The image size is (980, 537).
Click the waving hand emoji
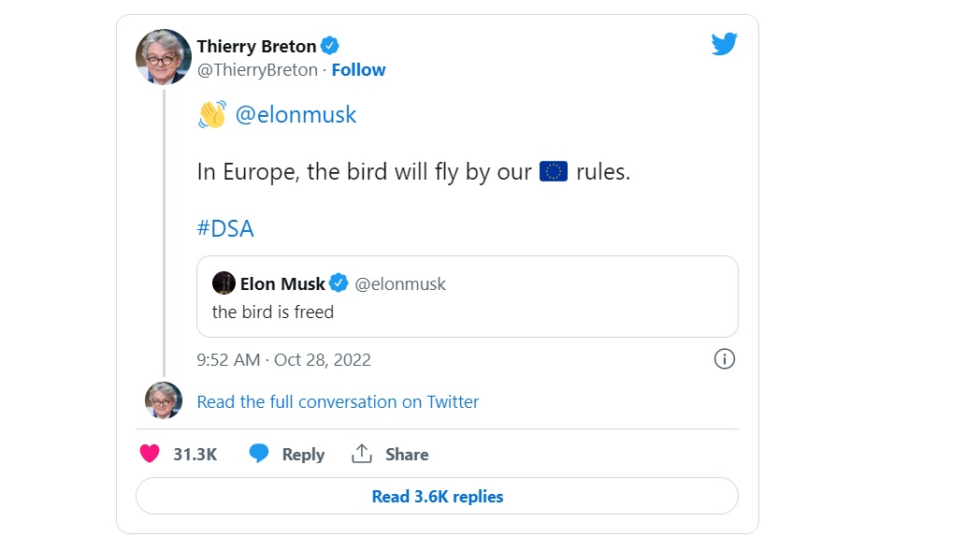tap(211, 115)
